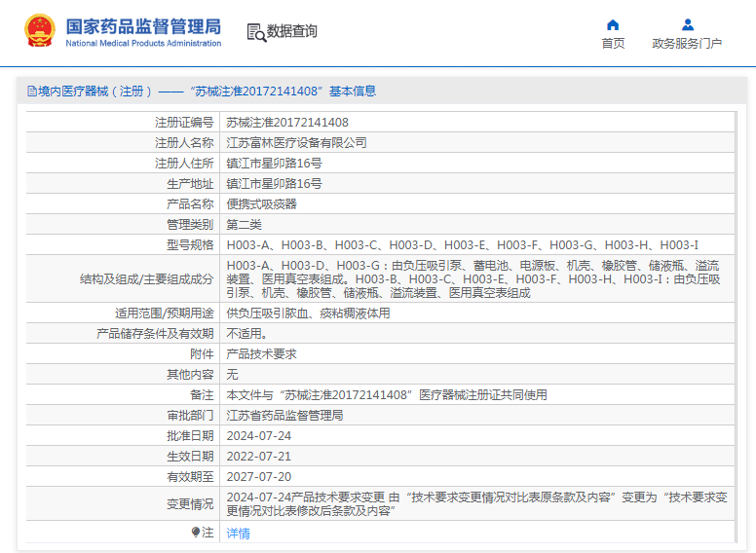Open the 详情 details link
756x553 pixels.
[x=238, y=534]
